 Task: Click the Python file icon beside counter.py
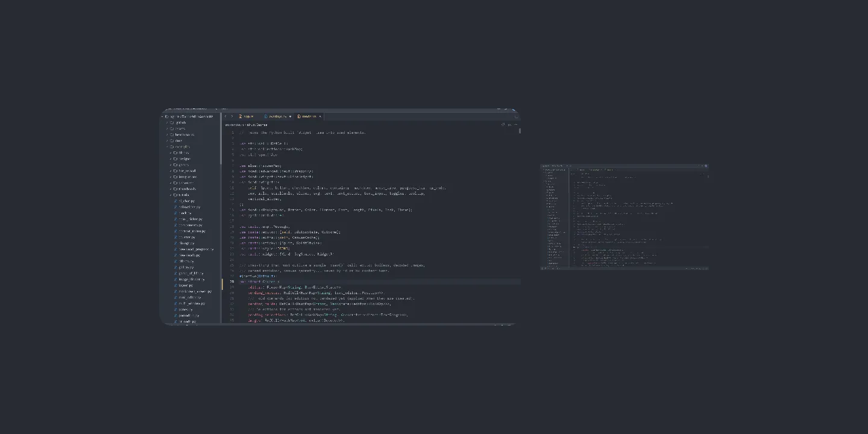pos(176,237)
